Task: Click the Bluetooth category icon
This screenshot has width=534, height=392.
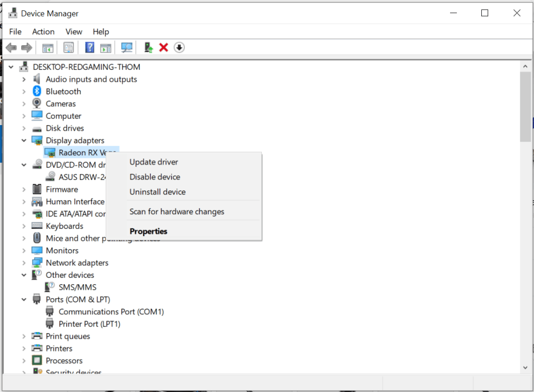Action: (37, 92)
